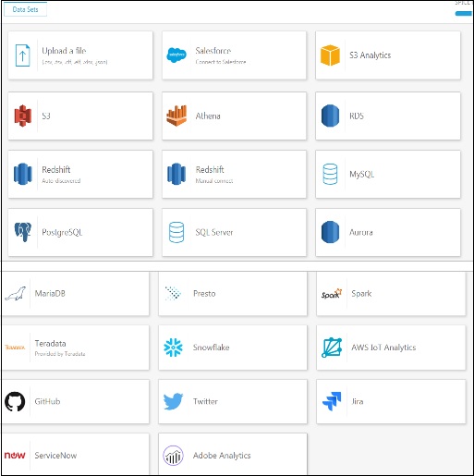Click the PostgreSQL elephant icon
474x476 pixels.
(x=23, y=232)
